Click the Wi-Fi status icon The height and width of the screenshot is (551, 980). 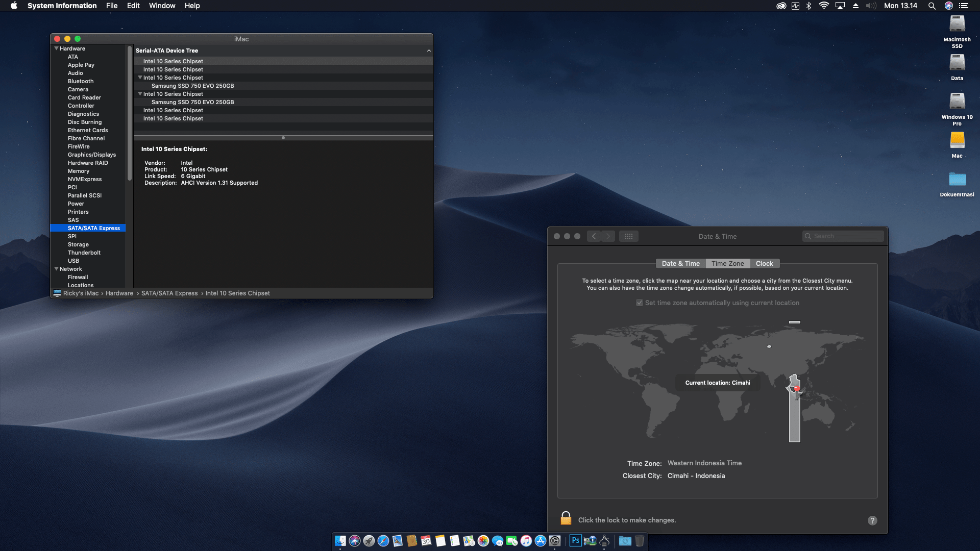click(823, 6)
